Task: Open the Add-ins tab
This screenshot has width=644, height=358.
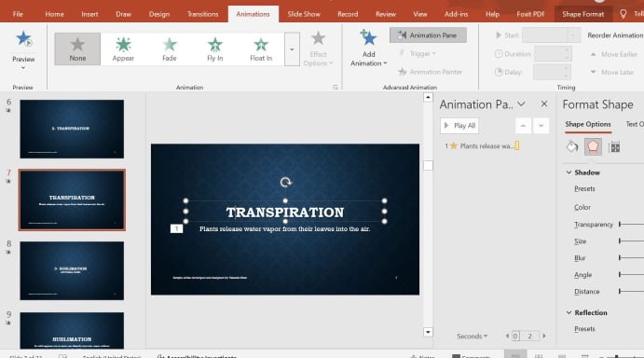Action: point(456,14)
